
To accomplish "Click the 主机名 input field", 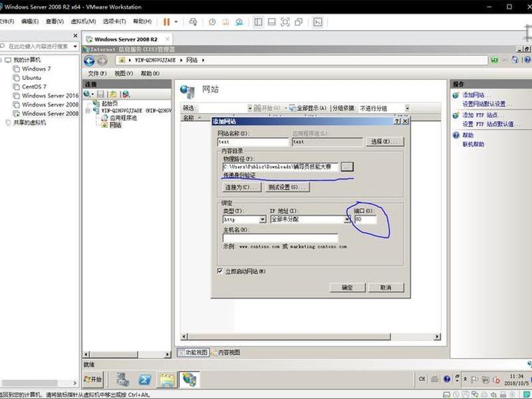I will coord(280,238).
